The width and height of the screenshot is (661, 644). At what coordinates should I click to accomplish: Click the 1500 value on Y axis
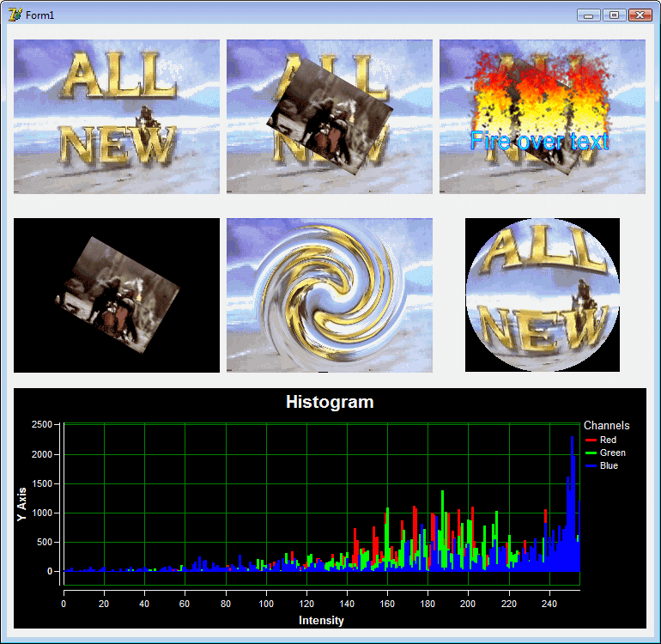[42, 483]
